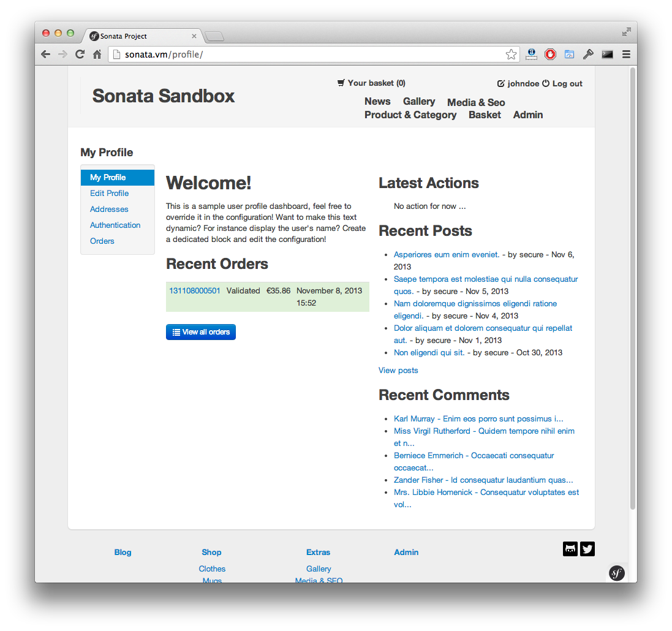Select Addresses in the profile sidebar
Viewport: 672px width, 631px height.
pyautogui.click(x=109, y=210)
